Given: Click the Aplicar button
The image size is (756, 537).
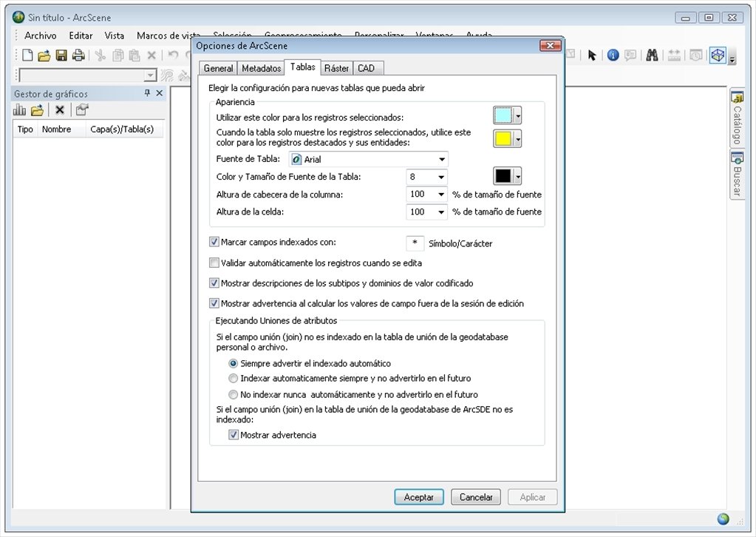Looking at the screenshot, I should (533, 497).
